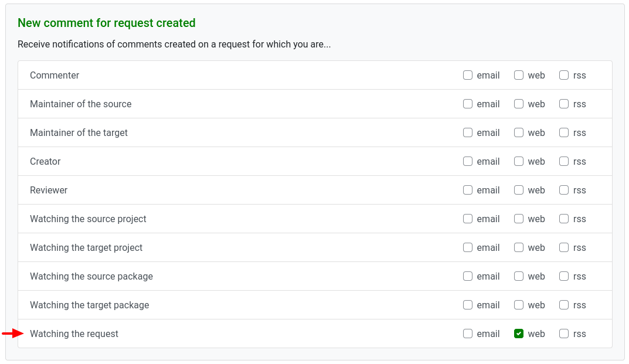Image resolution: width=629 pixels, height=364 pixels.
Task: Check email for Watching the source package
Action: tap(468, 276)
